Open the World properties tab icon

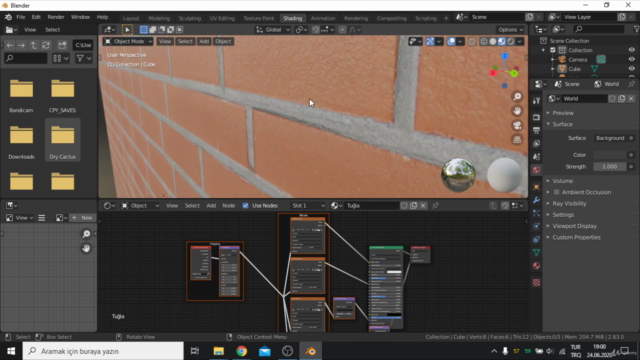[x=536, y=170]
